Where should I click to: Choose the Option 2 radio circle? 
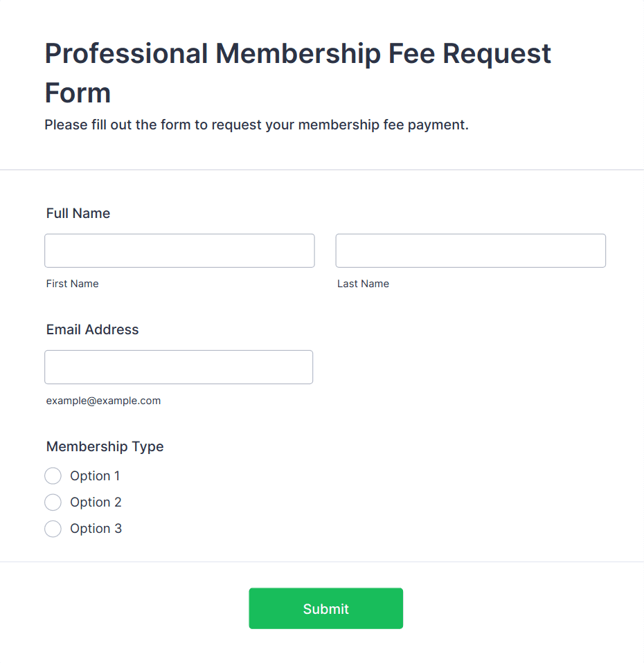click(x=53, y=502)
